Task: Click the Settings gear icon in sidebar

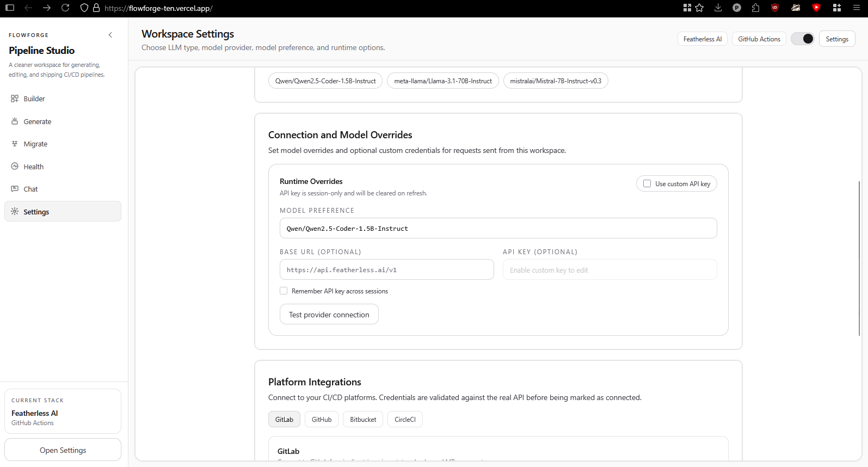Action: (15, 212)
